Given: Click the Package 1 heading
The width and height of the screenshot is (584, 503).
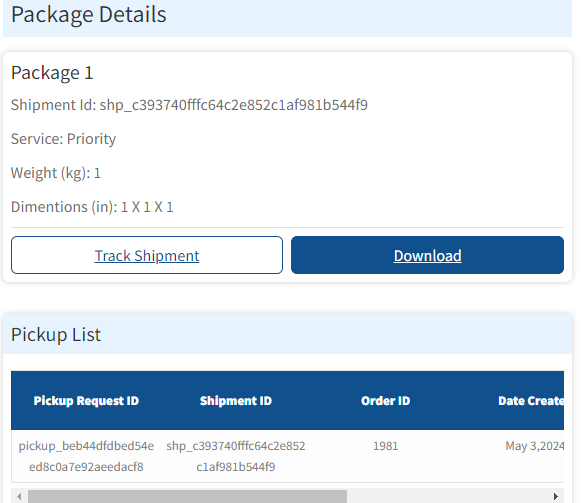Looking at the screenshot, I should 52,73.
